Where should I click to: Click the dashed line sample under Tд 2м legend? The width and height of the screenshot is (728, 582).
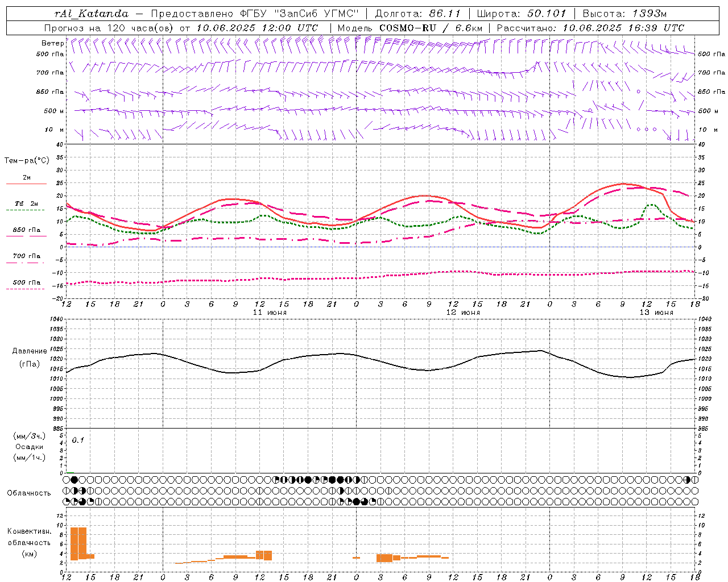click(26, 210)
